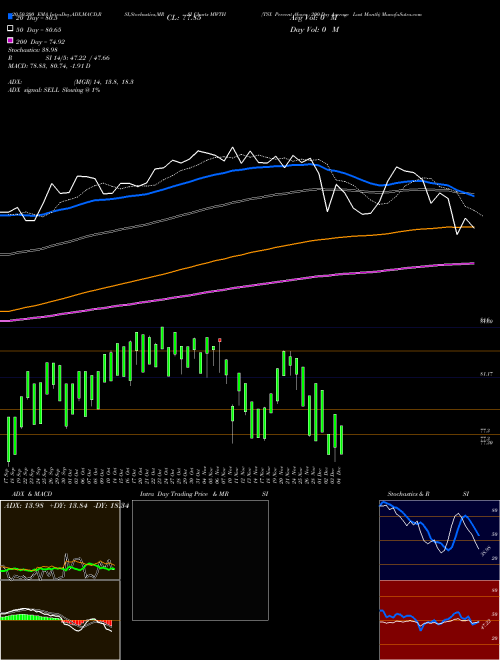Click the thick blue 20-day moving average line
Image resolution: width=500 pixels, height=660 pixels.
[x=236, y=170]
